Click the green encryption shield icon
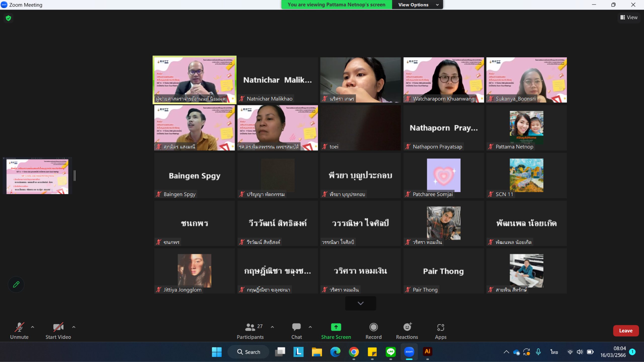 coord(8,18)
